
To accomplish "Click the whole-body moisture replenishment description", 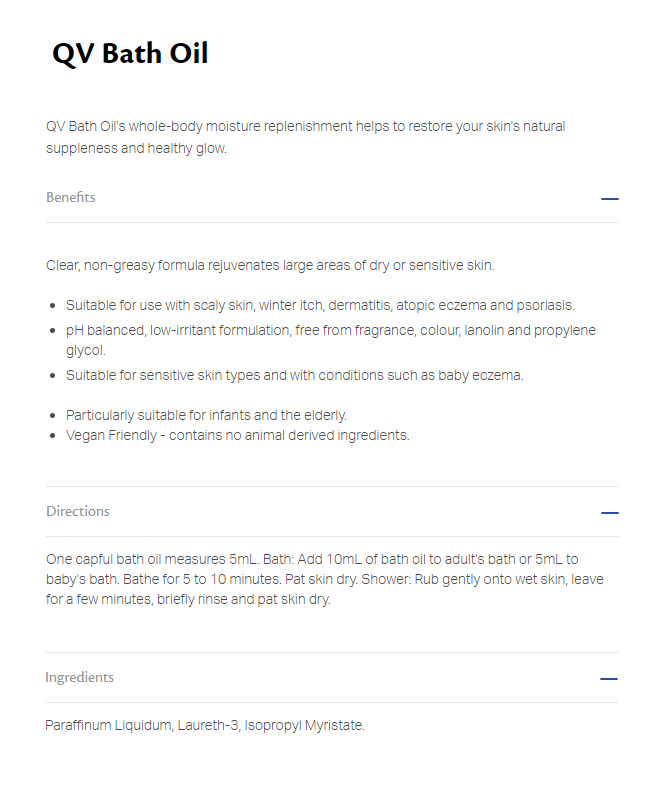I will point(306,137).
